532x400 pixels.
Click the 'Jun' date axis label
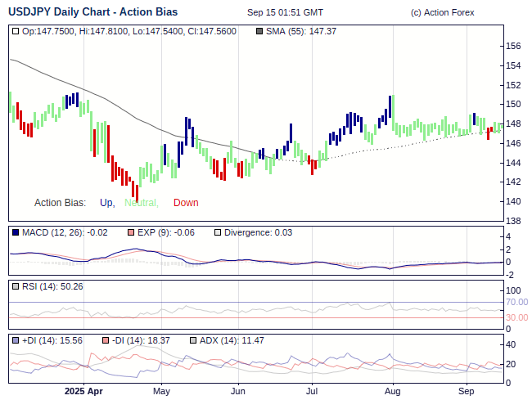(238, 391)
